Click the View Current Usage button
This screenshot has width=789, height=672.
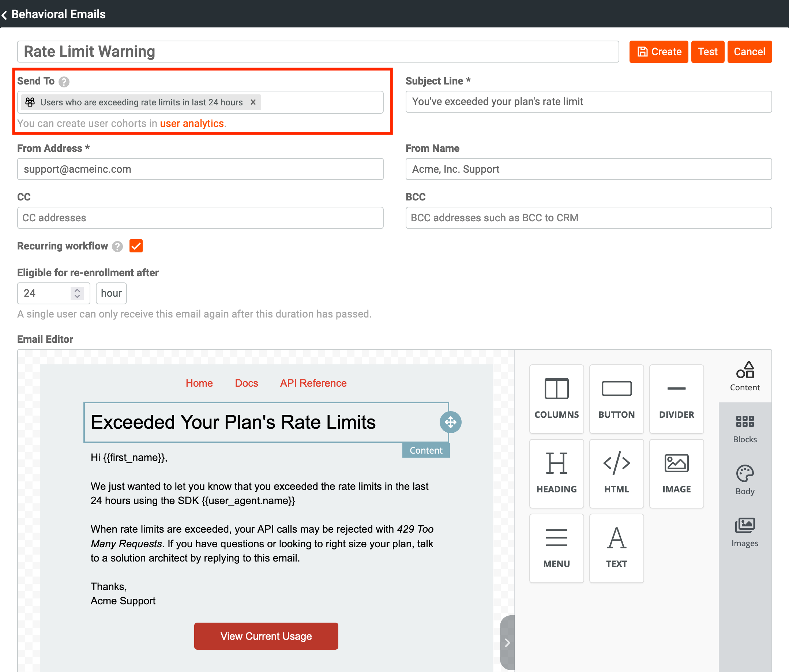pyautogui.click(x=266, y=636)
